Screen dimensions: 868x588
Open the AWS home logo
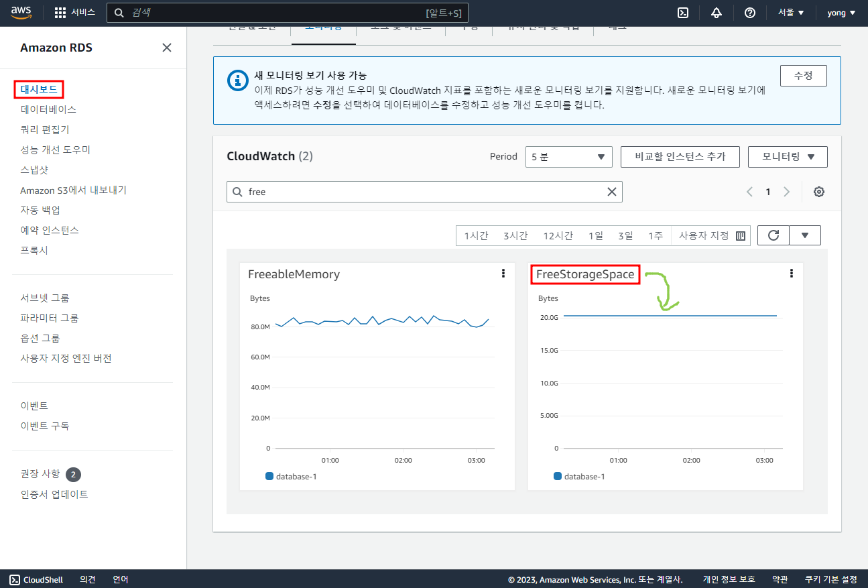[21, 12]
